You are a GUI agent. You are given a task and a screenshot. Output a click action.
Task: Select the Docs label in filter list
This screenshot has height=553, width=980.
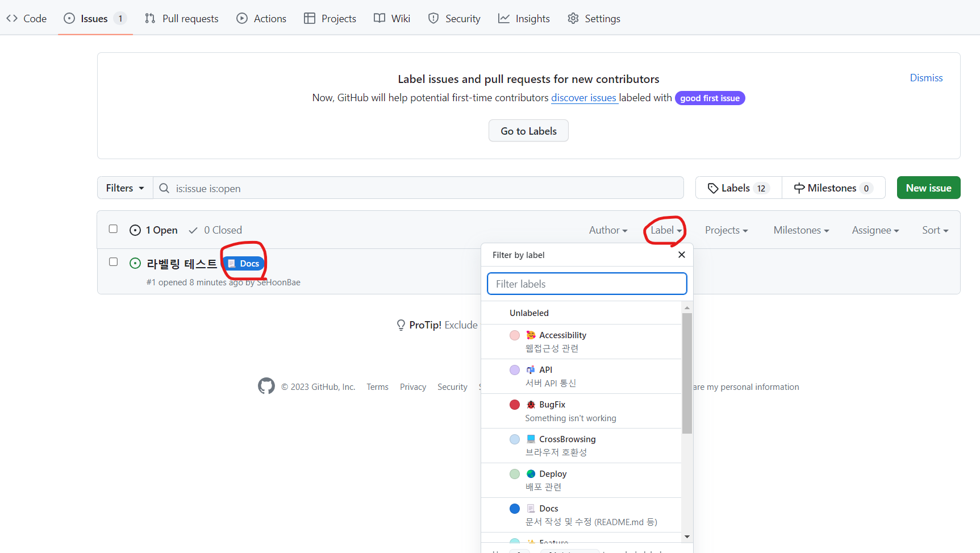click(x=581, y=515)
